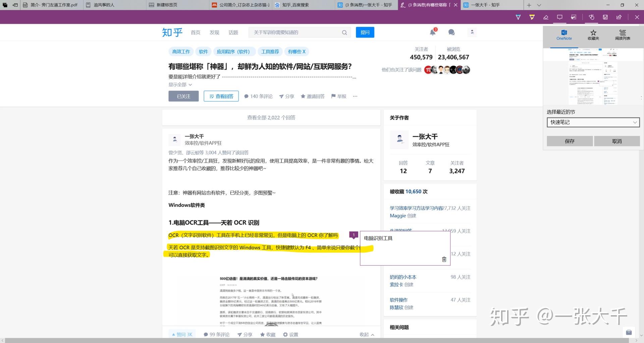Viewport: 644px width, 343px height.
Task: Open the 快速笔记 section dropdown
Action: [593, 122]
